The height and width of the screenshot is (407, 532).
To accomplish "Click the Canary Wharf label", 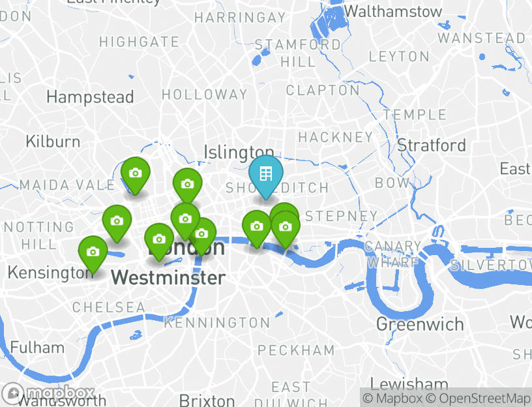I will point(393,254).
